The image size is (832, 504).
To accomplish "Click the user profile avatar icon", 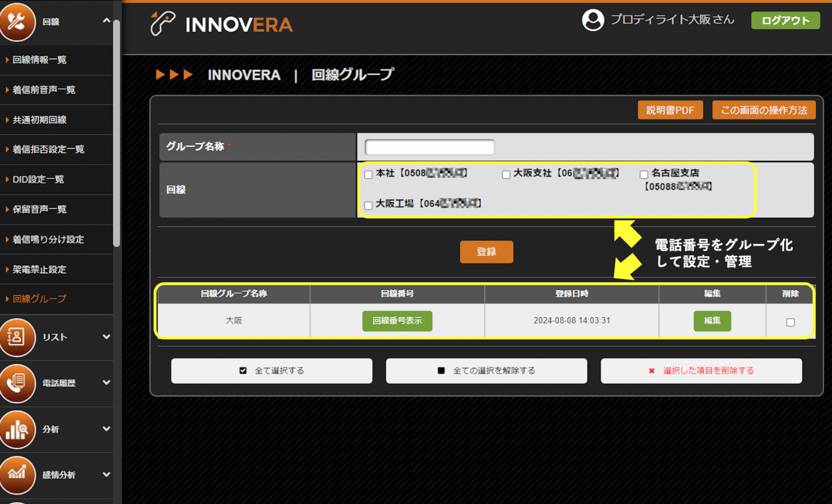I will point(593,20).
